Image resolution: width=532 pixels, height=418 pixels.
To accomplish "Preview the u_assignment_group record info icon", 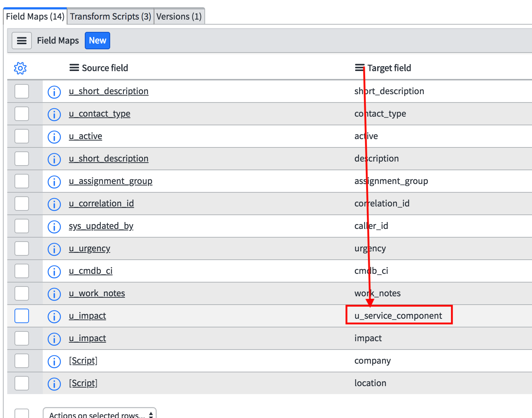I will point(54,182).
